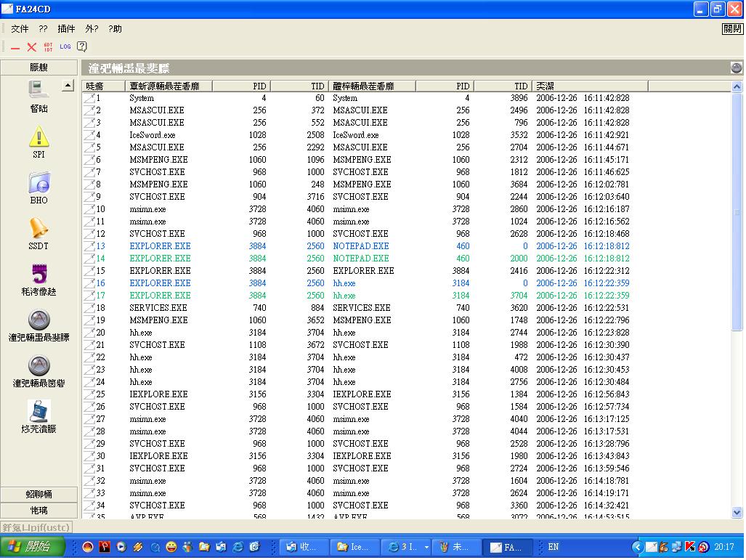This screenshot has height=560, width=746.
Task: Click the GDT/IDT toolbar icon
Action: click(x=49, y=47)
